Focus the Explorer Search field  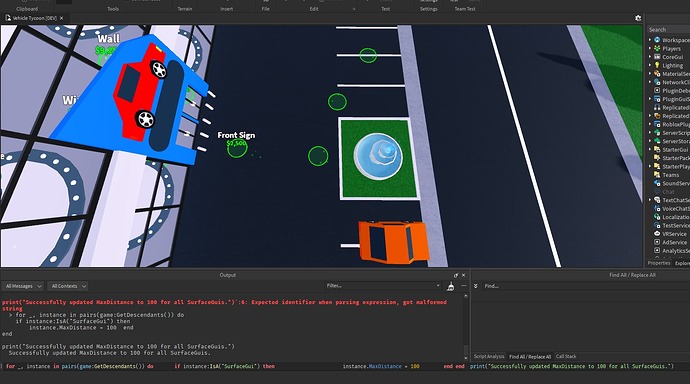pyautogui.click(x=668, y=29)
